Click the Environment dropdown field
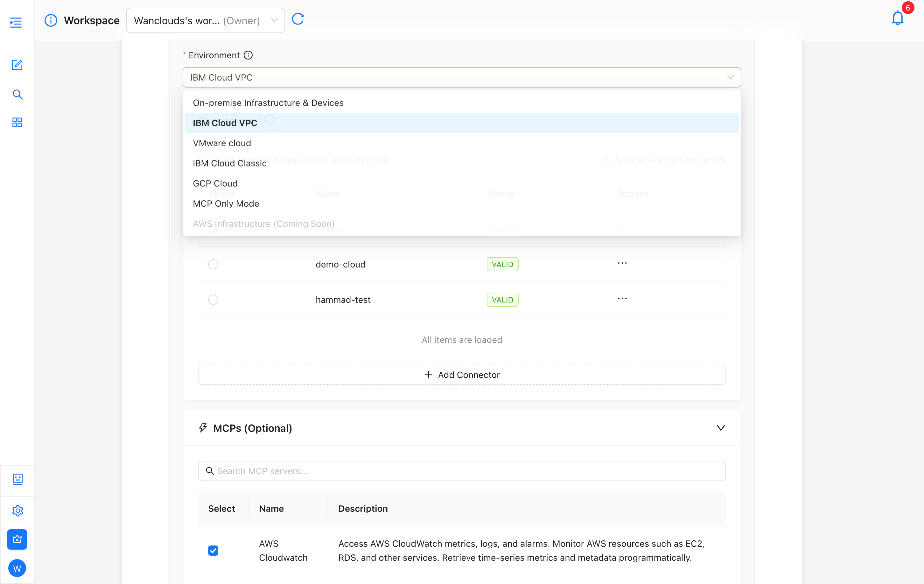924x584 pixels. point(462,78)
